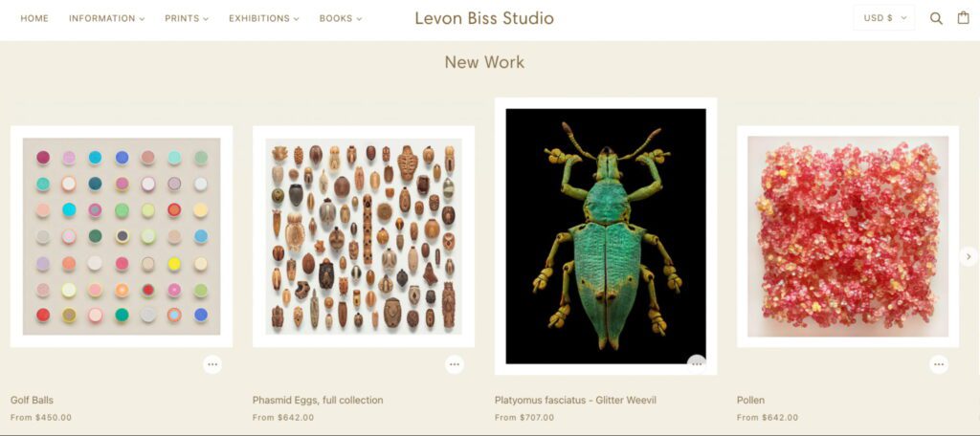
Task: Select the Pollen print thumbnail
Action: coord(848,237)
